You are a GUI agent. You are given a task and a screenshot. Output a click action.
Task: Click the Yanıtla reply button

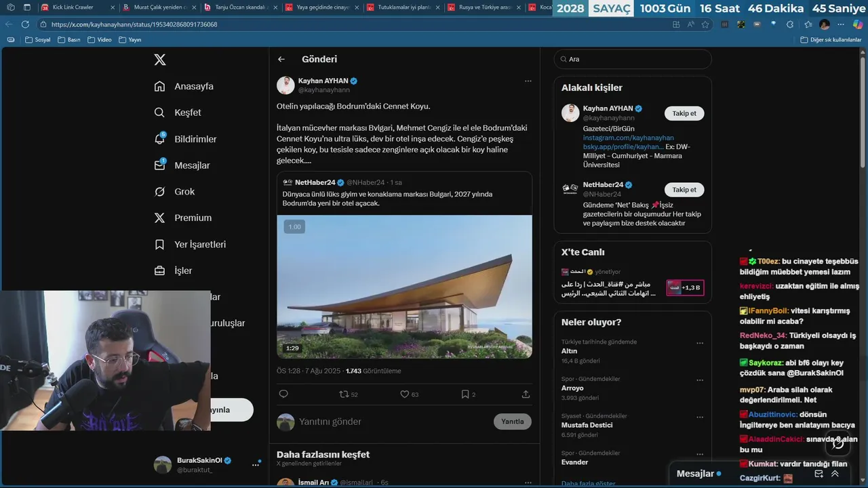point(512,421)
